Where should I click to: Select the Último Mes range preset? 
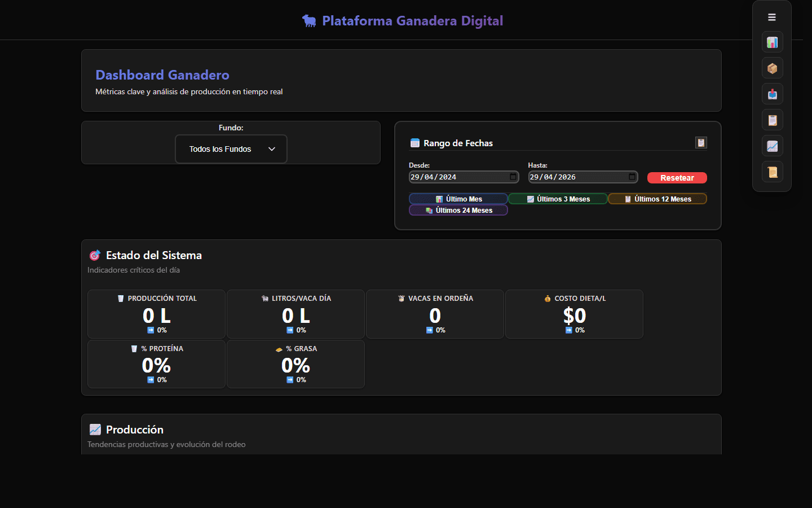coord(458,199)
